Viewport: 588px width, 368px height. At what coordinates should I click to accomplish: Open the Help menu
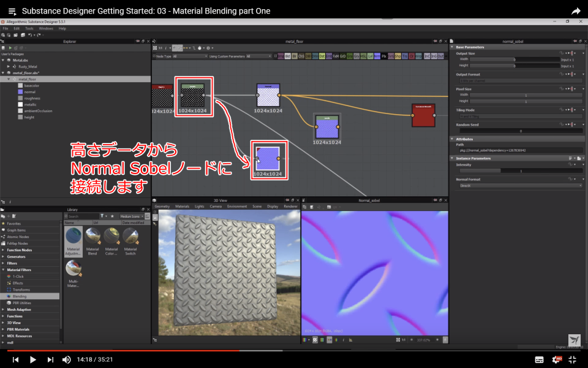[62, 29]
